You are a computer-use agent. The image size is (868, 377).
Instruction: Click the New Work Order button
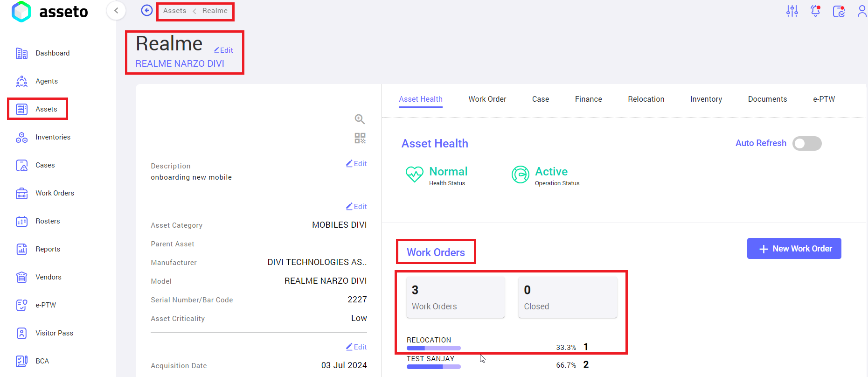coord(794,249)
